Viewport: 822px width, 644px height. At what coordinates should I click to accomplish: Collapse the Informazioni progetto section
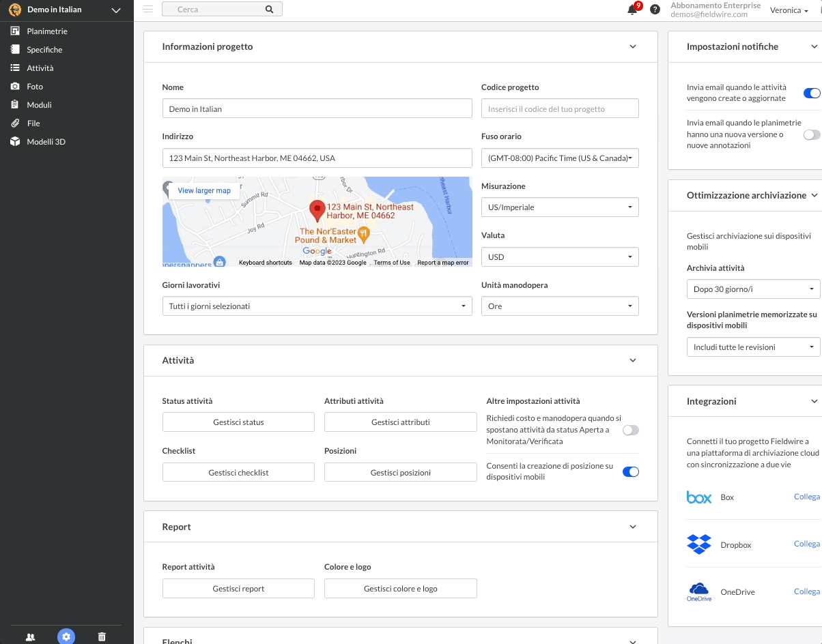632,47
